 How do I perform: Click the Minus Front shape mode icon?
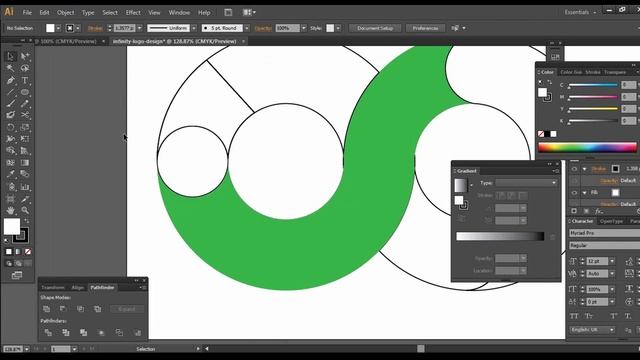[x=63, y=309]
